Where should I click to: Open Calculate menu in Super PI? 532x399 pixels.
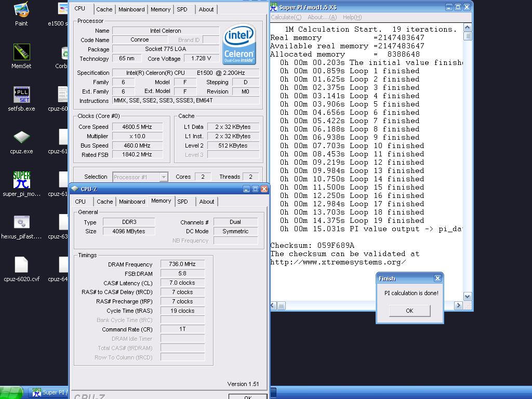tap(286, 17)
